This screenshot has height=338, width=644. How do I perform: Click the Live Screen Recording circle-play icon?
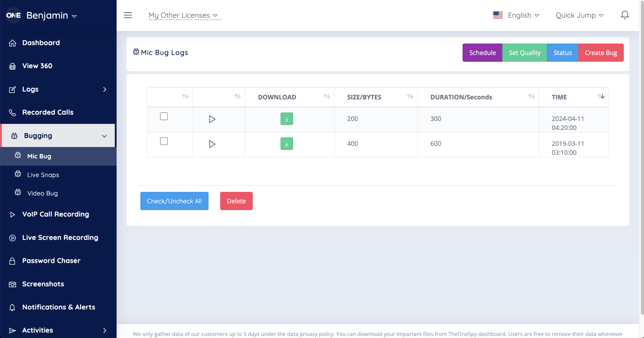[12, 238]
